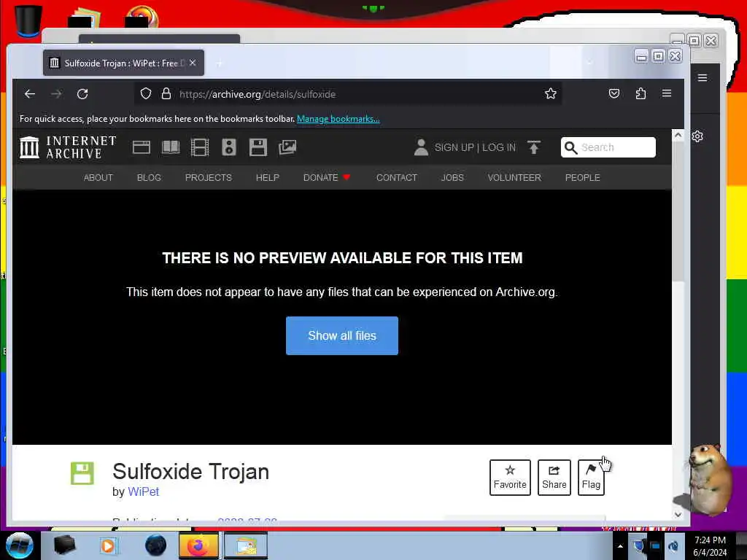The image size is (747, 560).
Task: Click the user avatar icon
Action: [421, 147]
